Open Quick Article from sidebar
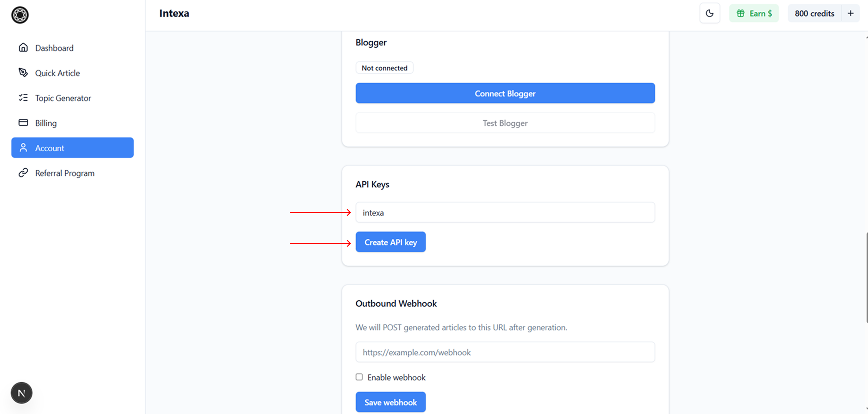Viewport: 868px width, 414px height. 57,73
